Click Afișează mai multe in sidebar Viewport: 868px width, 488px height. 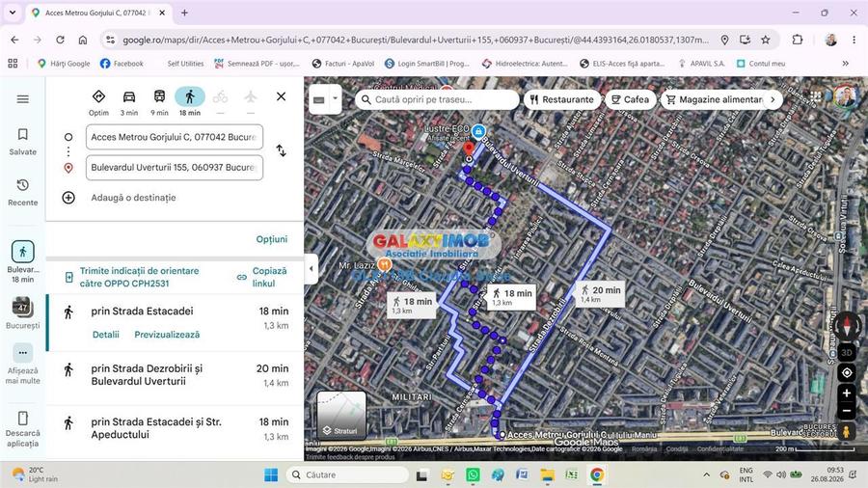coord(23,364)
